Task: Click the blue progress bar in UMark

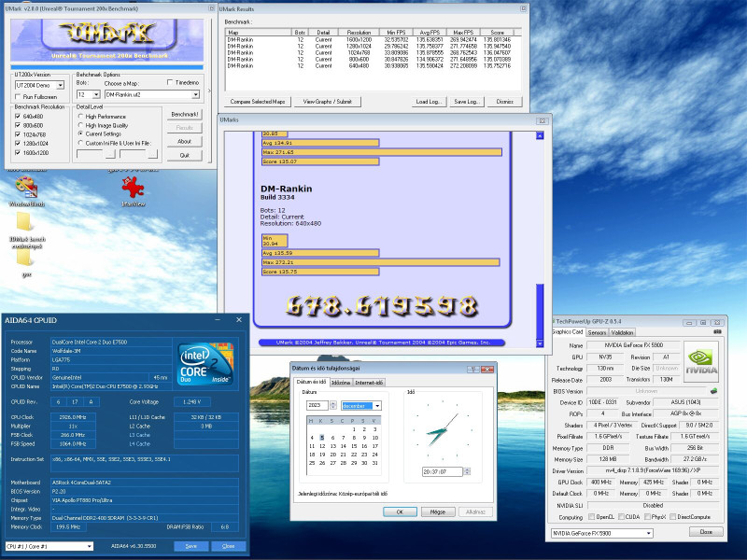Action: click(107, 67)
